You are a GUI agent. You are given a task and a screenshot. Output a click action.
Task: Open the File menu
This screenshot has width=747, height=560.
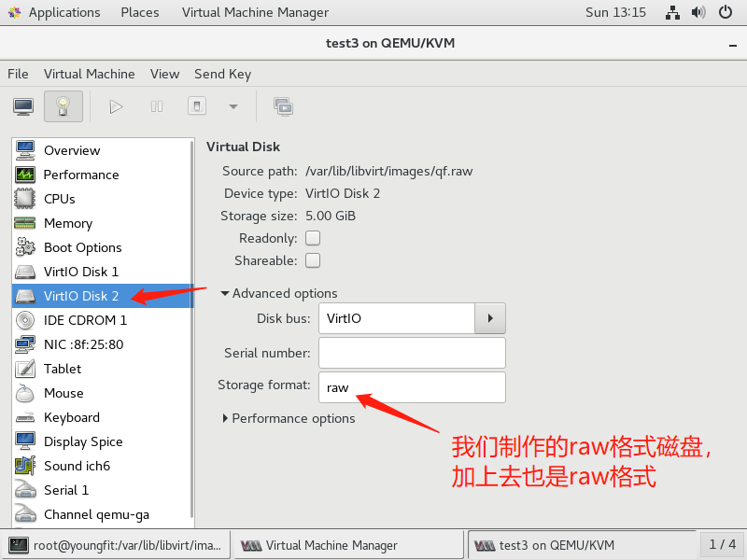(x=18, y=75)
